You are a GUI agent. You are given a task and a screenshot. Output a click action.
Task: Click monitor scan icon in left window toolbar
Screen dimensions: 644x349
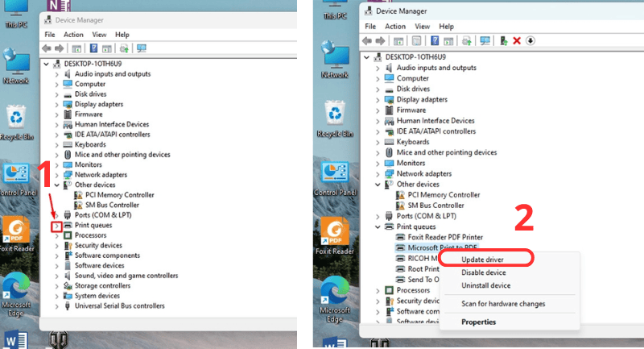pos(142,48)
